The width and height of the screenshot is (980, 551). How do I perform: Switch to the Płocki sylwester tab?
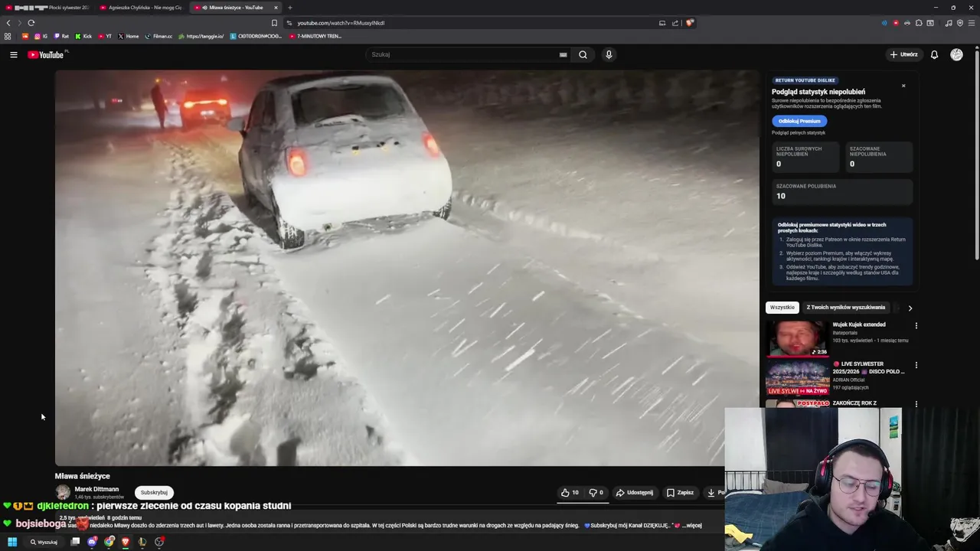coord(47,8)
